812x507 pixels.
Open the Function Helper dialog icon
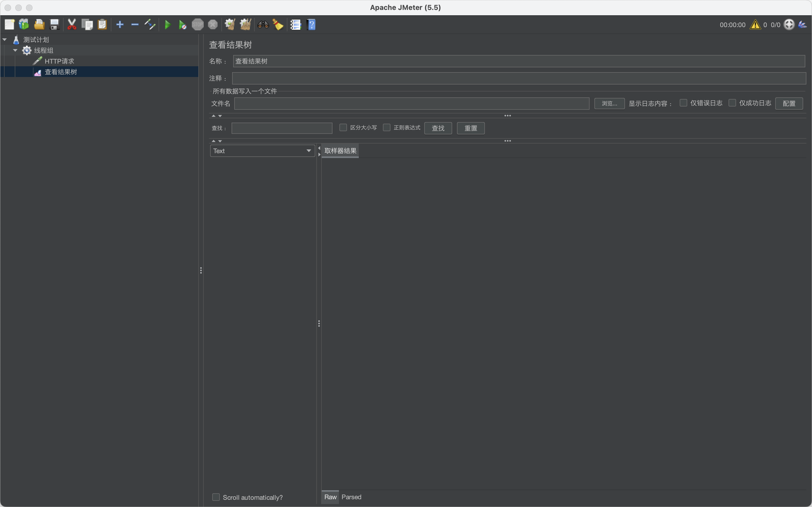click(295, 24)
